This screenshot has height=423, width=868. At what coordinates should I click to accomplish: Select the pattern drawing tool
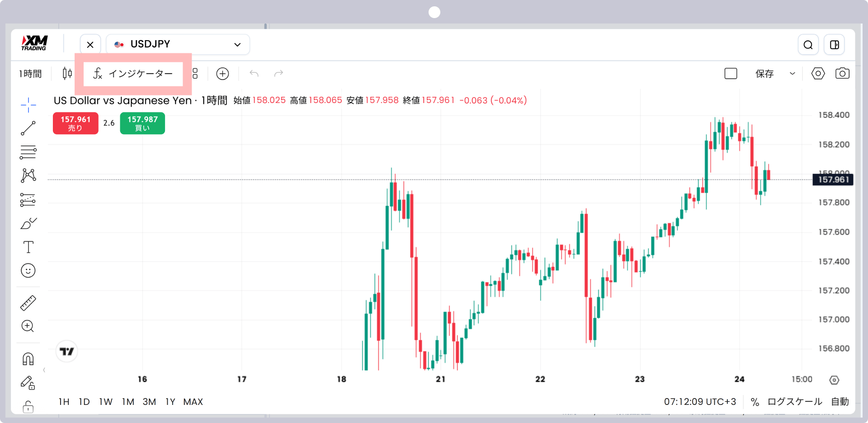28,175
